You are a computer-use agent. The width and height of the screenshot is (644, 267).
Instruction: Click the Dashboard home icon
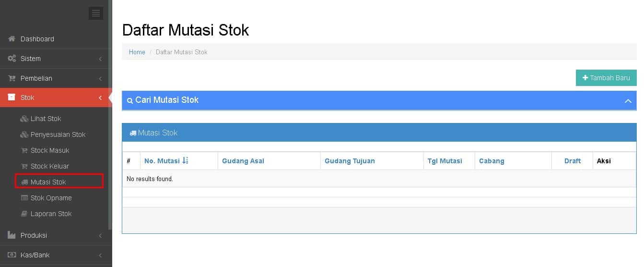pos(12,39)
